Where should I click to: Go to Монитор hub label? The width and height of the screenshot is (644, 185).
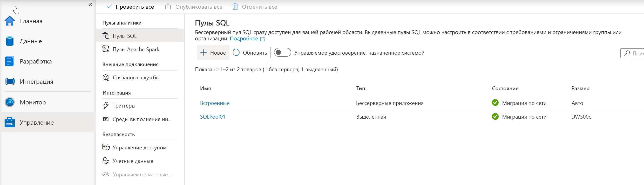(33, 102)
